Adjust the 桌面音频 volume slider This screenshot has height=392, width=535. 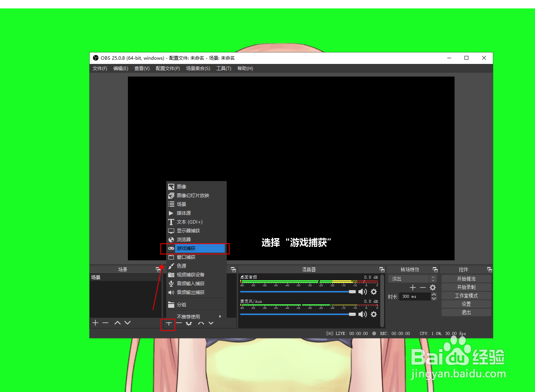[x=298, y=292]
